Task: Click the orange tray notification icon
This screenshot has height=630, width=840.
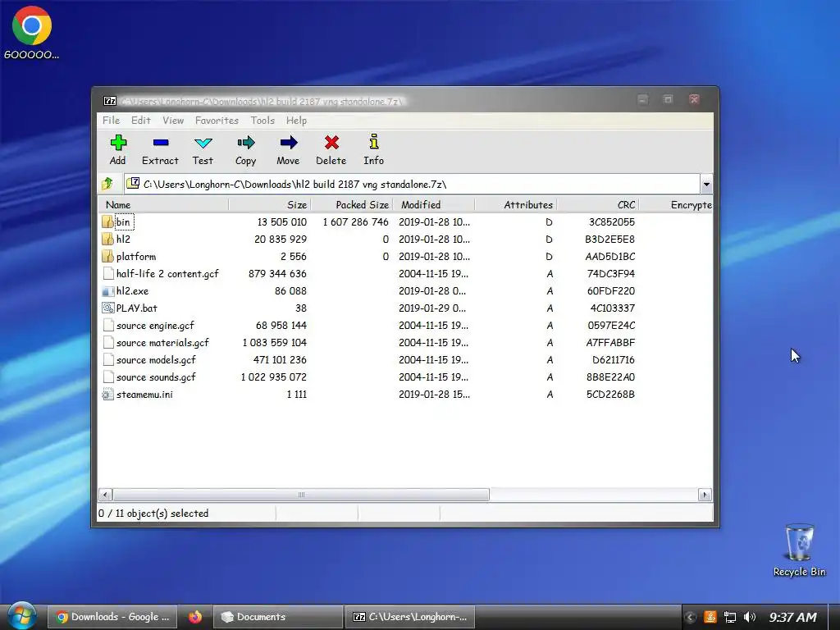Action: click(x=710, y=617)
